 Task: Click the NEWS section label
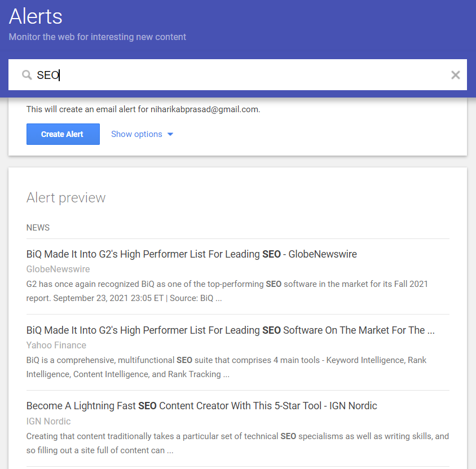tap(38, 228)
